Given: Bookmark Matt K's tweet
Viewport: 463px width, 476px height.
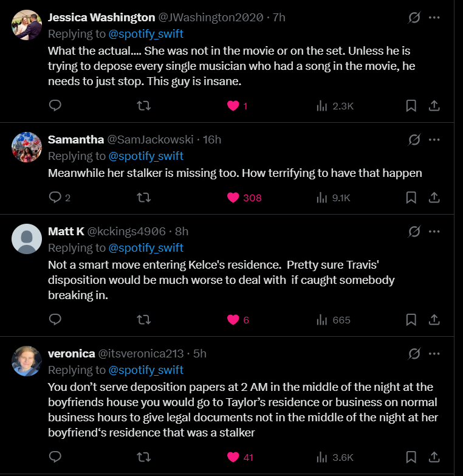Looking at the screenshot, I should pyautogui.click(x=411, y=320).
